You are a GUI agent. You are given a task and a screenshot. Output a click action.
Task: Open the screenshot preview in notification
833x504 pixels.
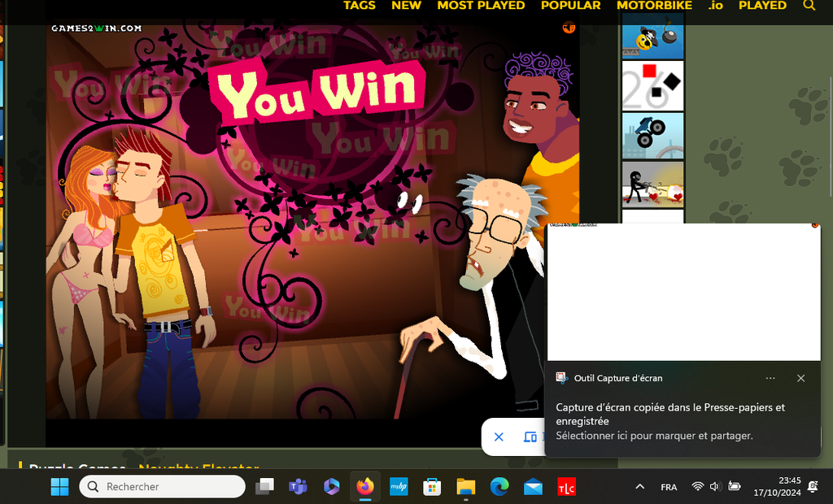coord(683,292)
